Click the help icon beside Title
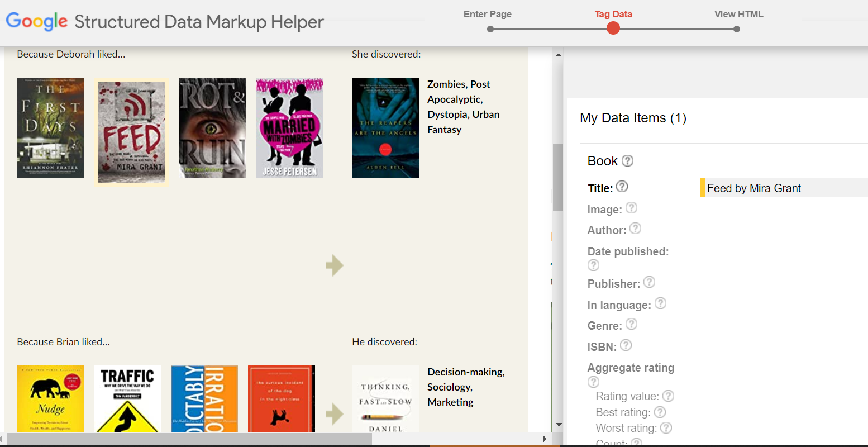Screen dimensions: 868x447 [622, 187]
